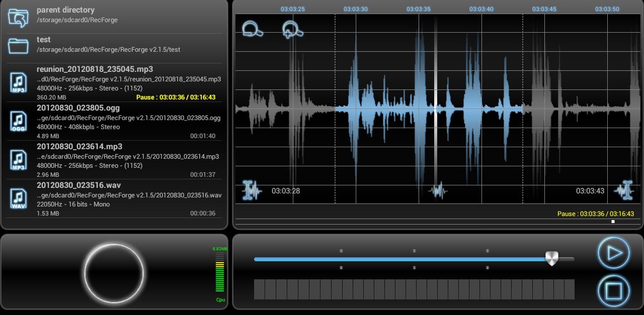Tap the WAV file type icon
The image size is (644, 315).
pyautogui.click(x=19, y=198)
